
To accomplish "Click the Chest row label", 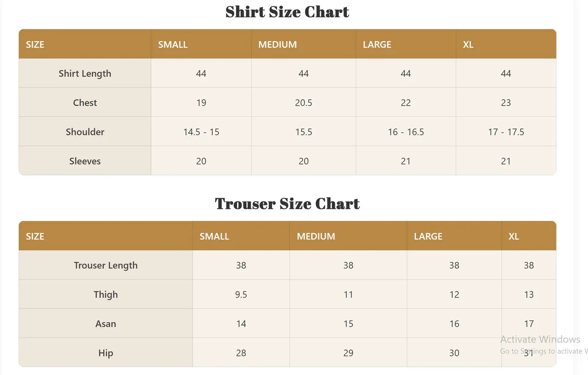I will [x=85, y=103].
